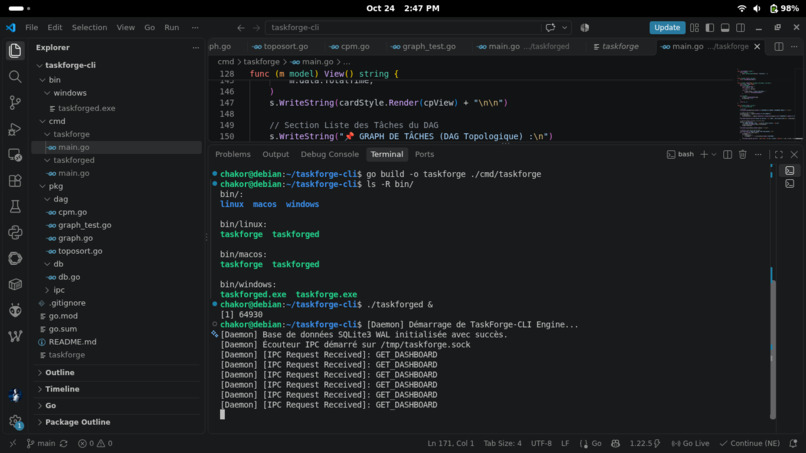Collapse the taskforge-cli root folder
The height and width of the screenshot is (453, 806).
pyautogui.click(x=39, y=65)
